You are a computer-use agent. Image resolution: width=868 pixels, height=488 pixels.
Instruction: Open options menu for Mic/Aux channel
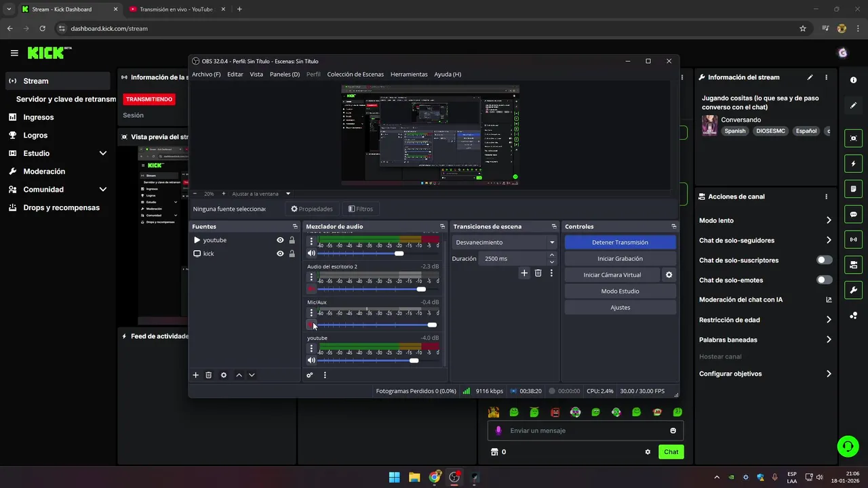311,312
